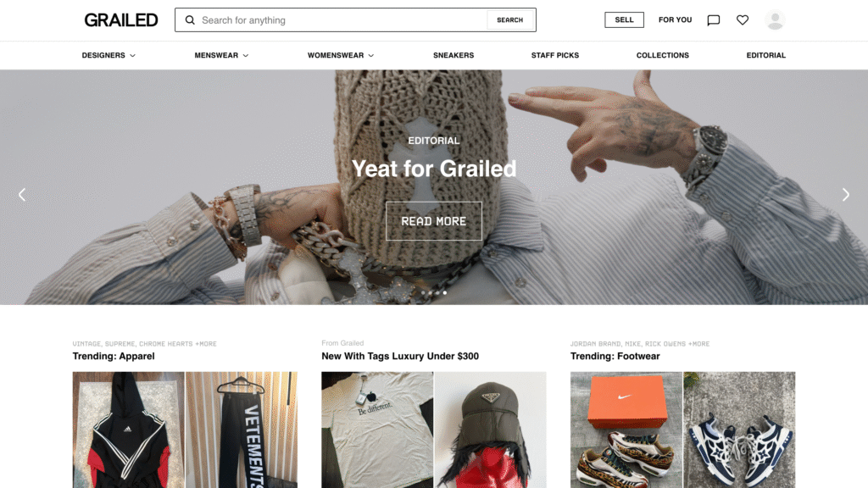
Task: Go to next carousel slide arrow
Action: coord(845,194)
